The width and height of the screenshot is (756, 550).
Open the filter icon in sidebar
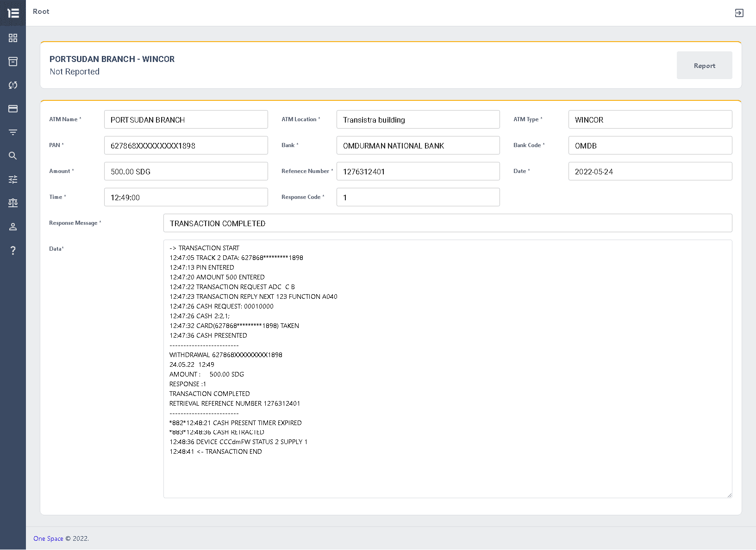[12, 132]
